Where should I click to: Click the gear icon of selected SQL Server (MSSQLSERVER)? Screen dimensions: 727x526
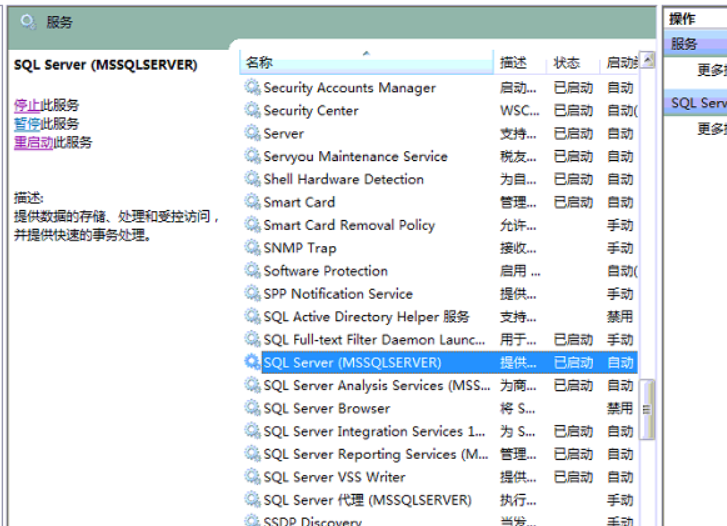(252, 362)
